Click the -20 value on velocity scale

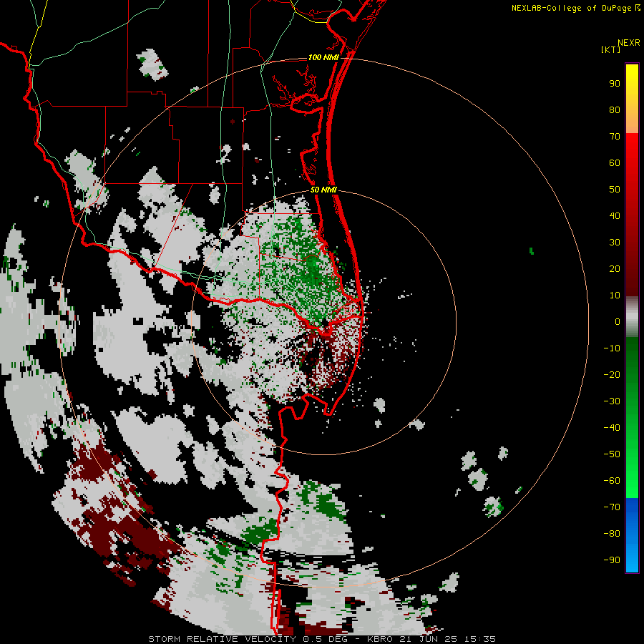612,375
